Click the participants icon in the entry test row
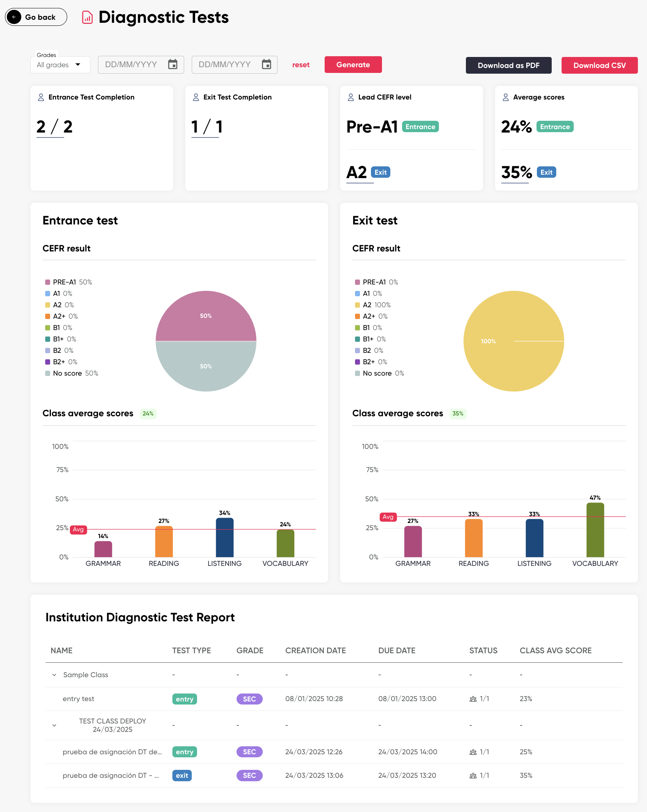Image resolution: width=647 pixels, height=812 pixels. [x=473, y=699]
